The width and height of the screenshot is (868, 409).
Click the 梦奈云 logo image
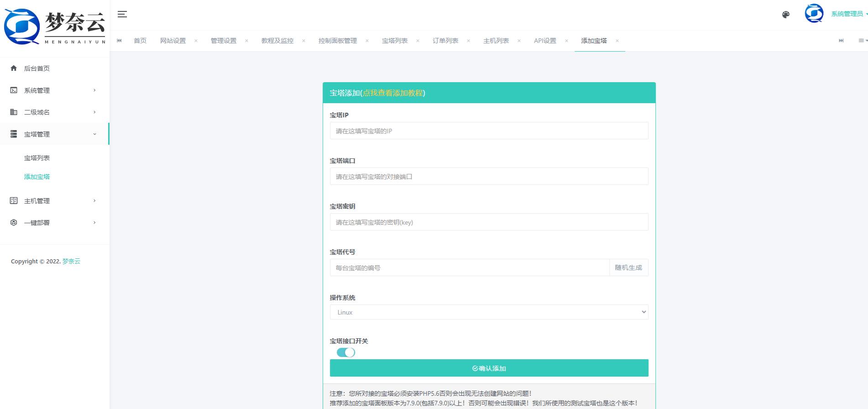point(54,26)
